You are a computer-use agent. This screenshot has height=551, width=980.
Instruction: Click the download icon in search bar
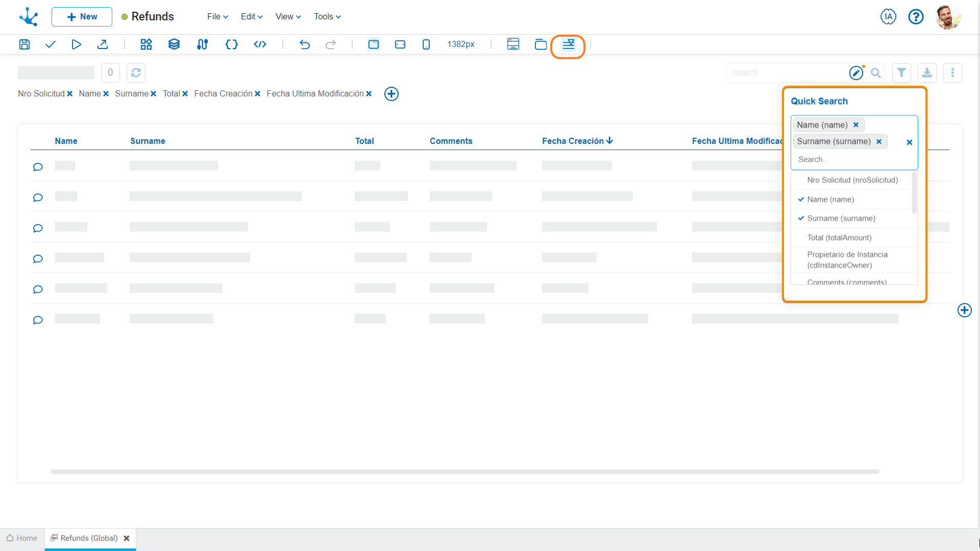click(x=927, y=72)
